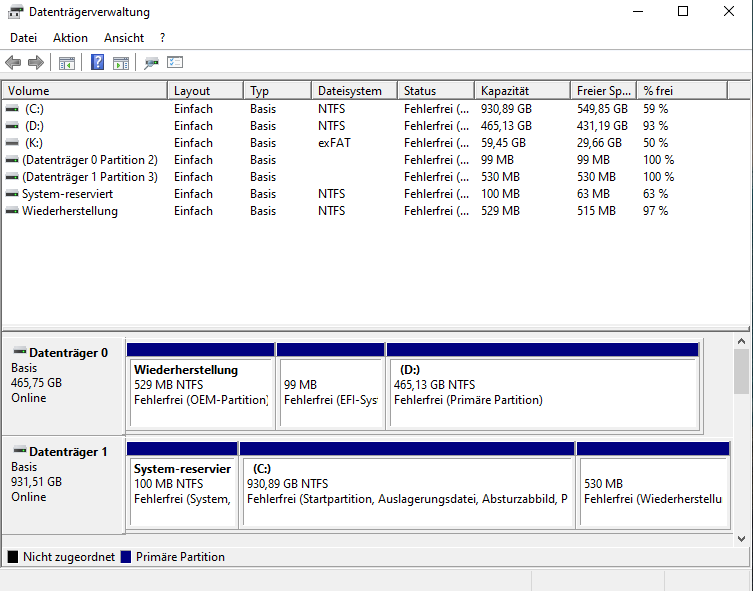
Task: Open Help via the blue question mark icon
Action: point(97,62)
